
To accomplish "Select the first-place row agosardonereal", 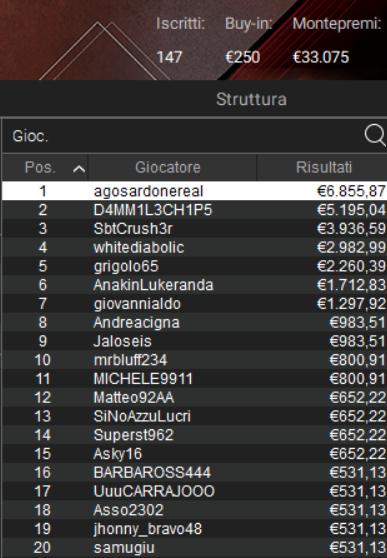I will (194, 191).
